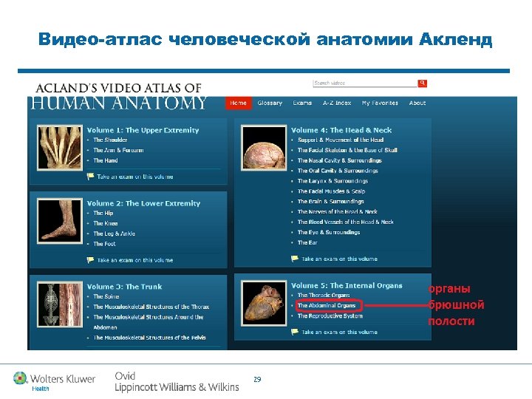This screenshot has width=532, height=399.
Task: Open Musculoskeletal Structures of the Thorax
Action: coord(151,307)
